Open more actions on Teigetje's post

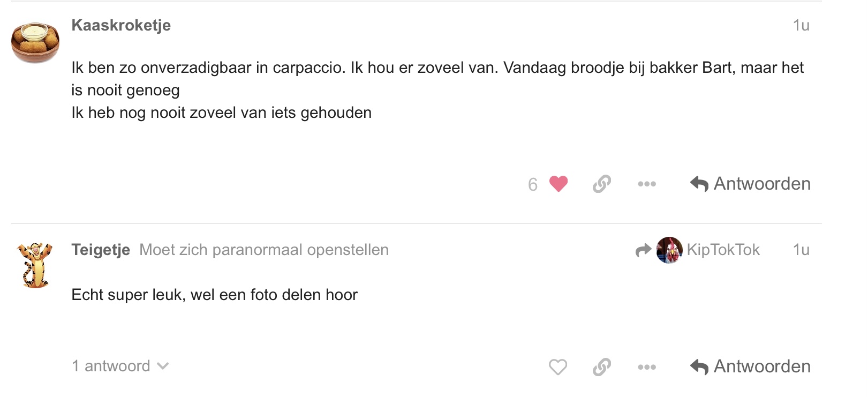[x=647, y=367]
